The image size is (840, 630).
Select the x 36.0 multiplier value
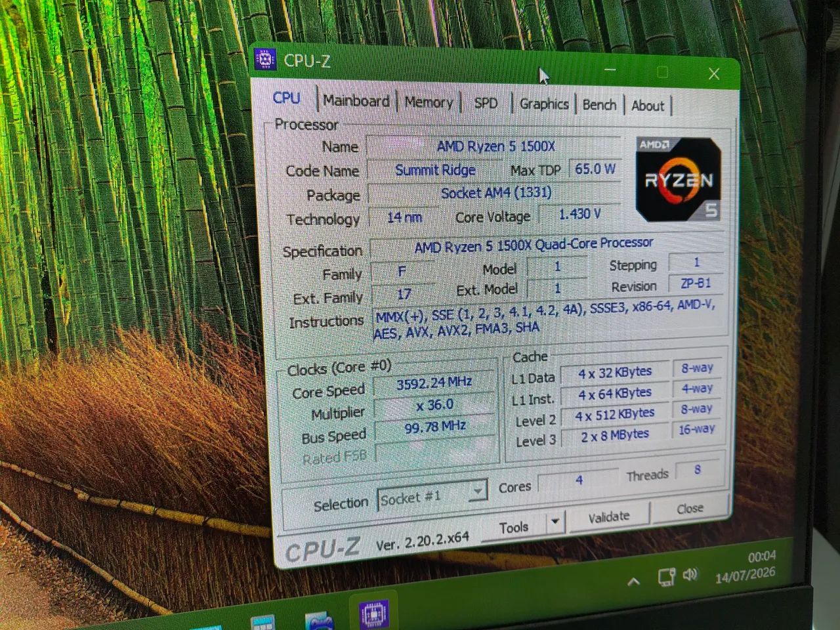[434, 406]
